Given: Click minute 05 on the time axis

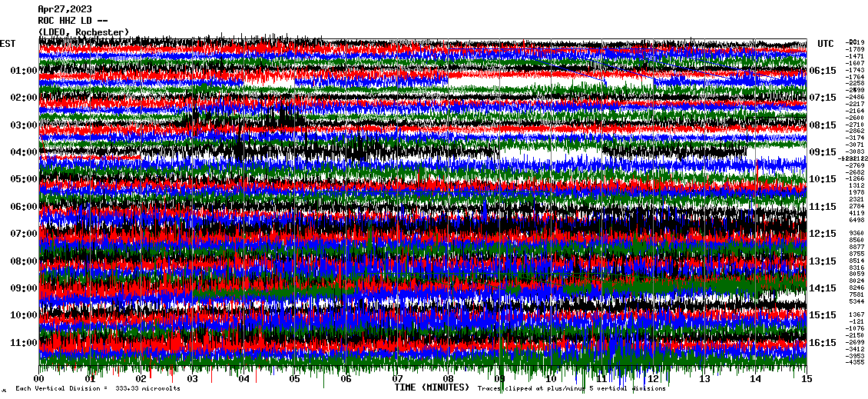Looking at the screenshot, I should click(x=295, y=379).
